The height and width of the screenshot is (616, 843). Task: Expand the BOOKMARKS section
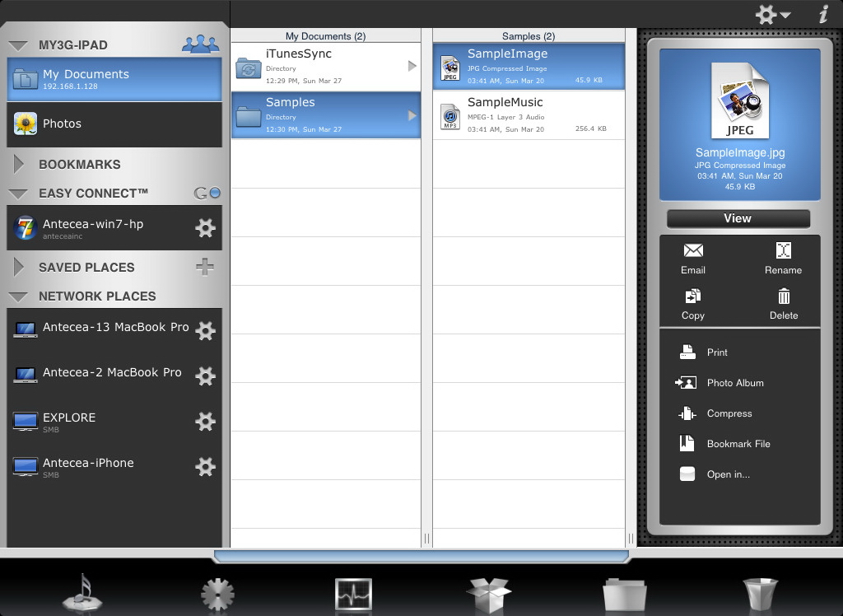(x=19, y=164)
